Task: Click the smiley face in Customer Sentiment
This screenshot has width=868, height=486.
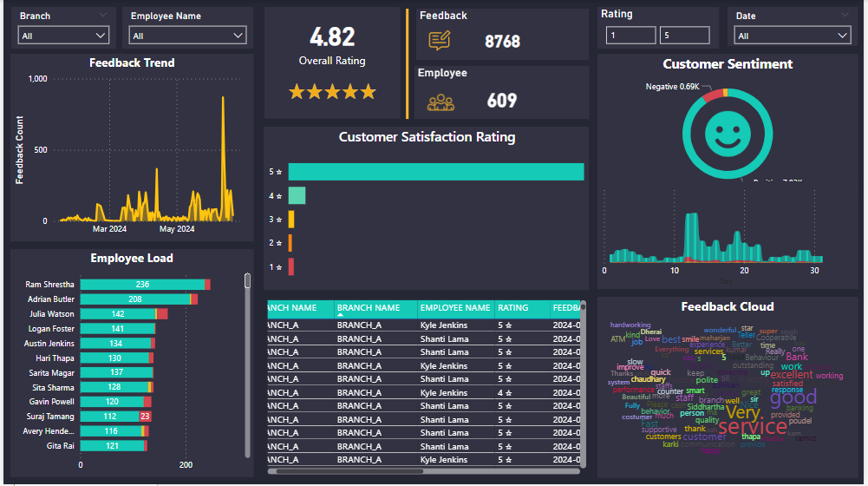Action: pyautogui.click(x=727, y=131)
